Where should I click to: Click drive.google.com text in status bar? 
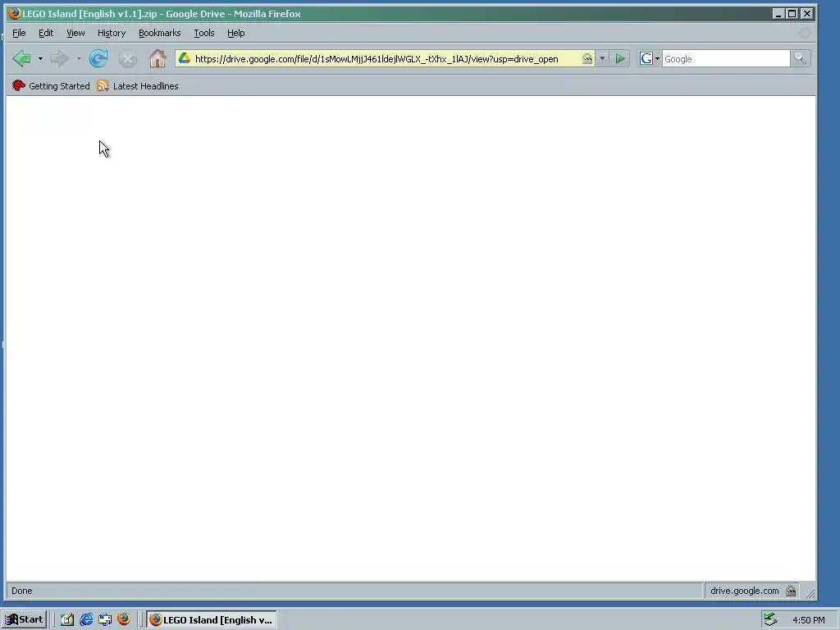[745, 591]
